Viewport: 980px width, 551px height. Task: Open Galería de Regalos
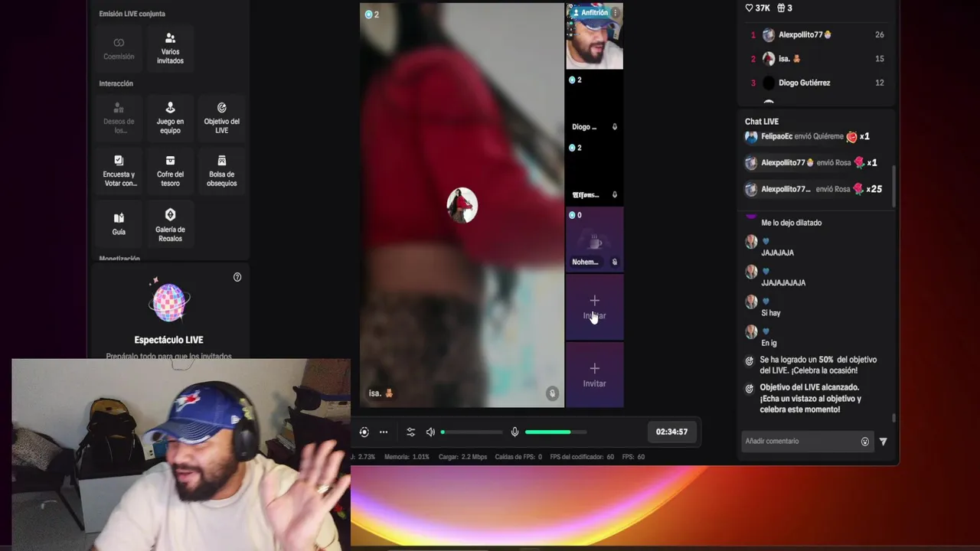[170, 223]
